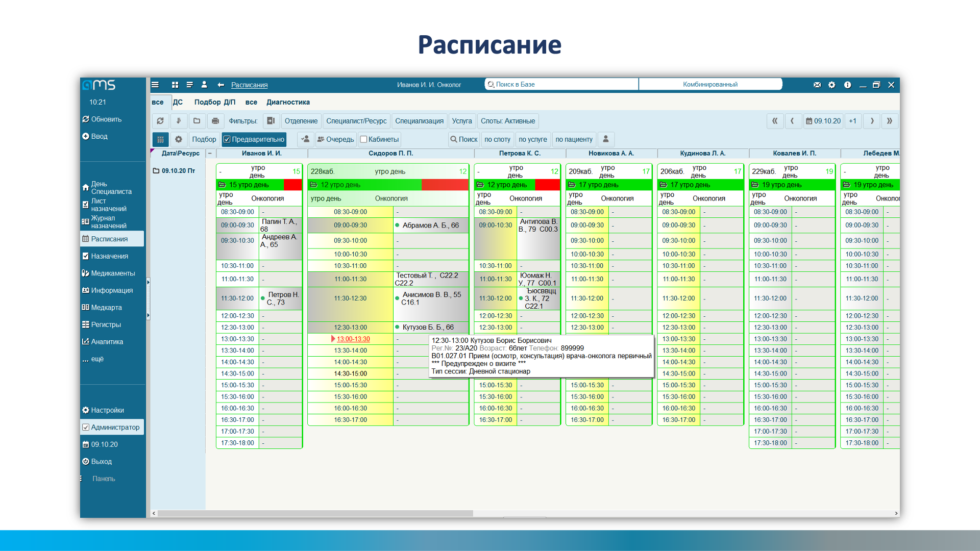Viewport: 980px width, 551px height.
Task: Open the Слоты: Активные dropdown
Action: coord(508,121)
